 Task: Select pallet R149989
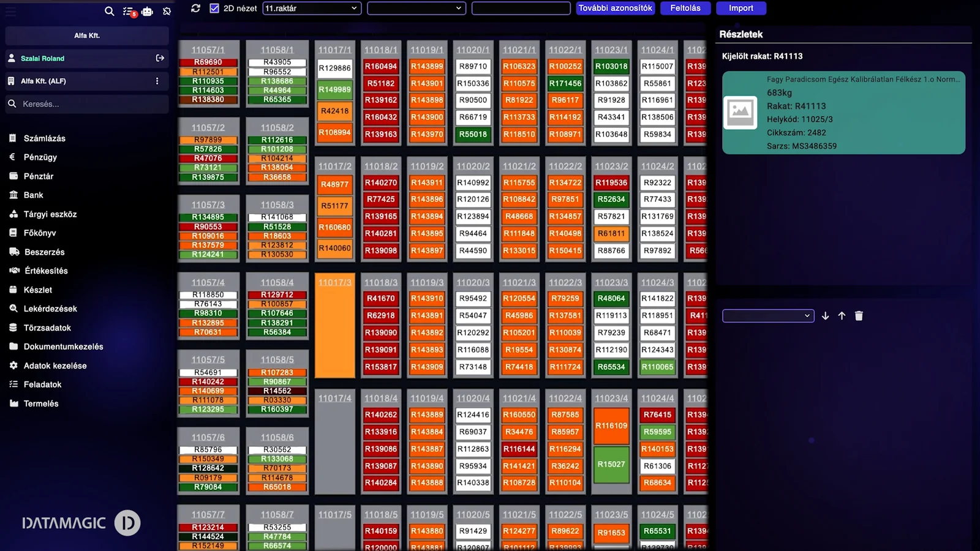pos(335,89)
